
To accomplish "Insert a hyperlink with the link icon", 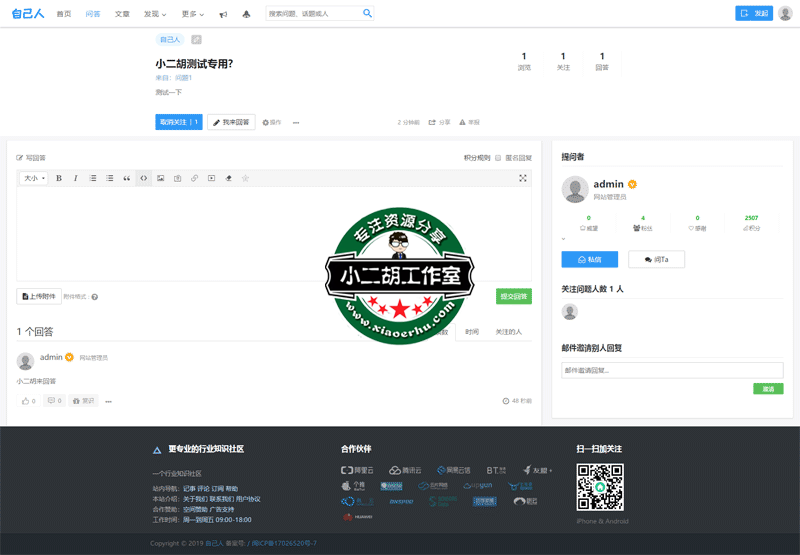I will (194, 178).
